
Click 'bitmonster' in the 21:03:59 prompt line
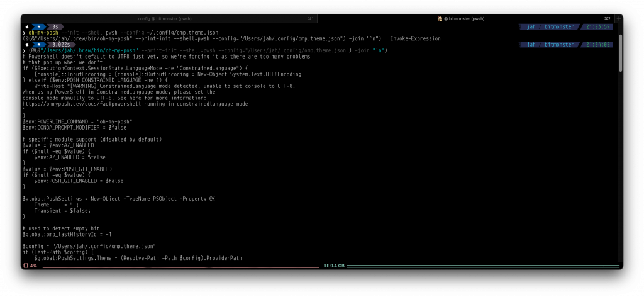coord(559,26)
